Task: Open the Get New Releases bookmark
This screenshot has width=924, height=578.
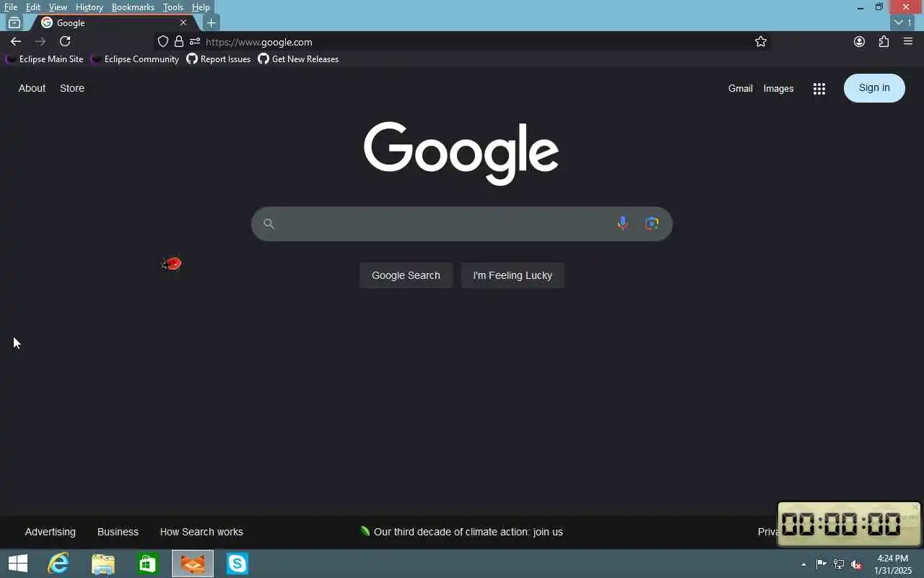Action: 298,59
